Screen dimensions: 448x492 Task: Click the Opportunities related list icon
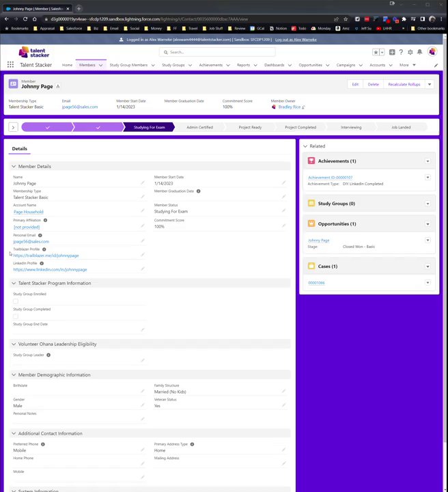point(311,223)
